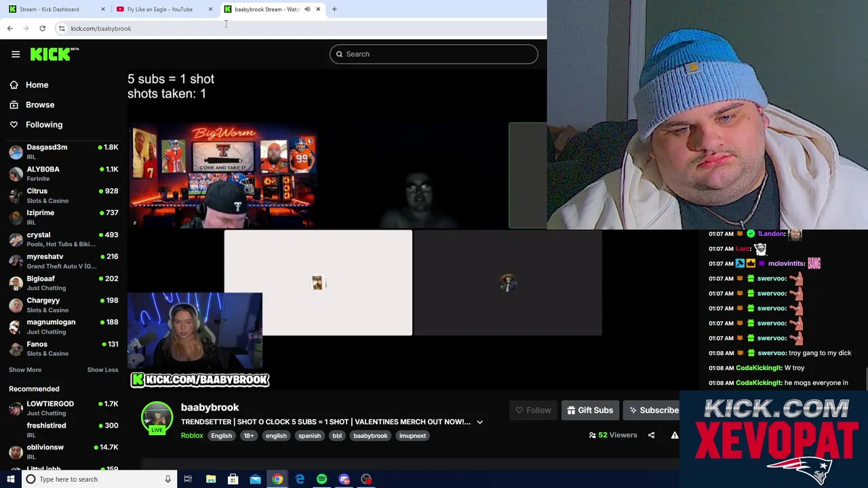Click the Search input field
The width and height of the screenshot is (868, 488).
click(x=434, y=54)
